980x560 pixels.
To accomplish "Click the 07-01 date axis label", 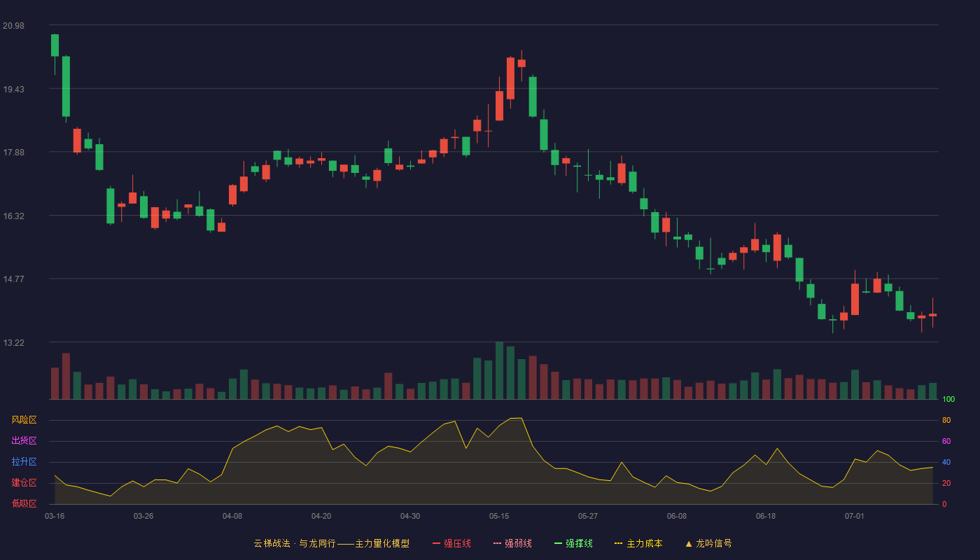I will 855,516.
